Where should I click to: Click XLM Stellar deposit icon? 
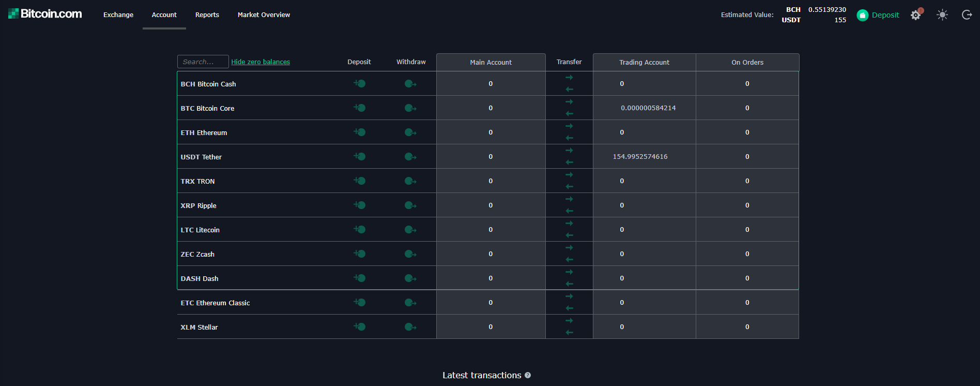[360, 326]
